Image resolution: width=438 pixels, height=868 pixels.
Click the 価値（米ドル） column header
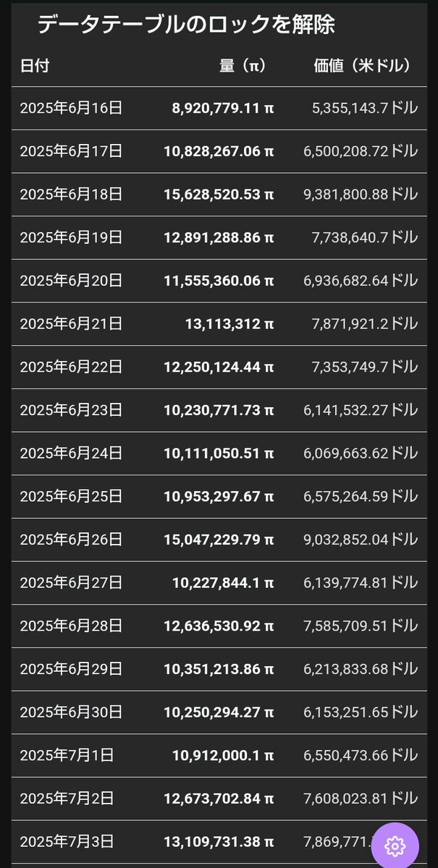(x=363, y=66)
